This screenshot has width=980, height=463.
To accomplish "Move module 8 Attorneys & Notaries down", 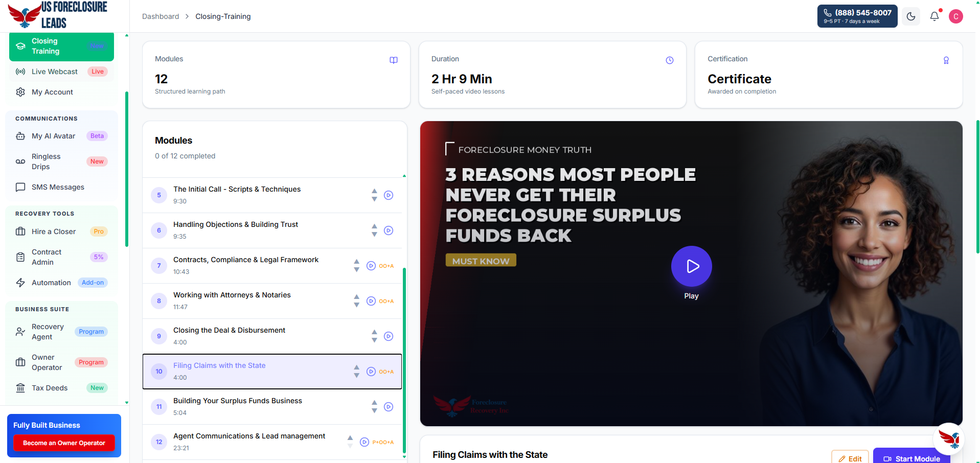I will 356,305.
